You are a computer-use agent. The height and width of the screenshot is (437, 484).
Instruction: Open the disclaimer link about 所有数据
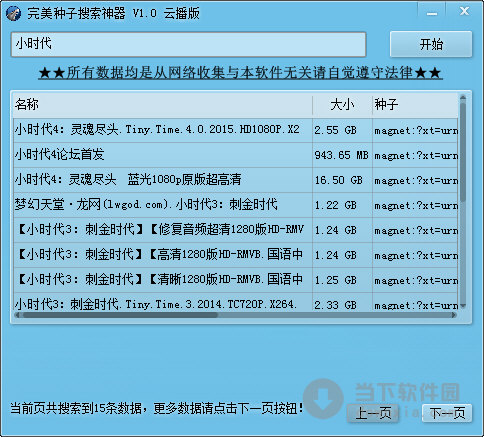(240, 72)
